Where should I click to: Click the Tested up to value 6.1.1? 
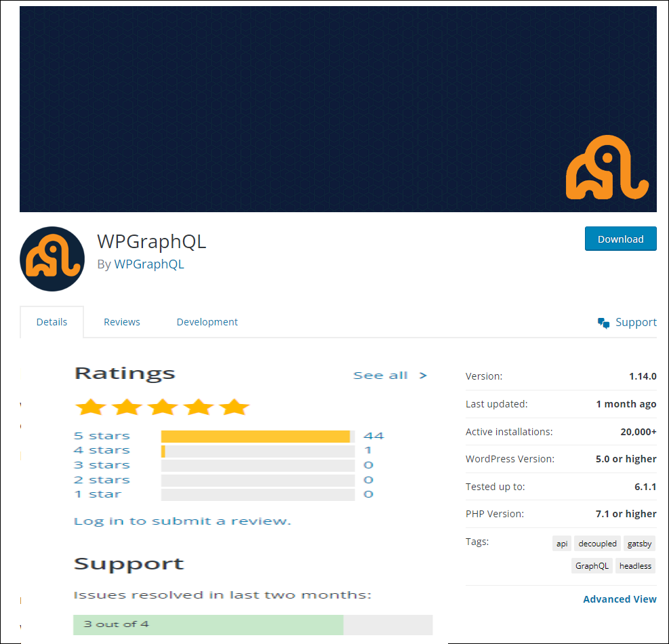pyautogui.click(x=645, y=487)
